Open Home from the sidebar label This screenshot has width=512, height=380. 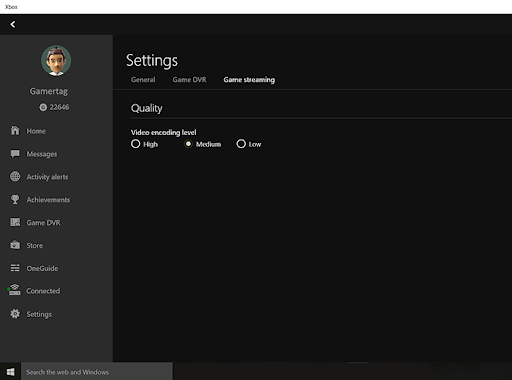pyautogui.click(x=36, y=131)
